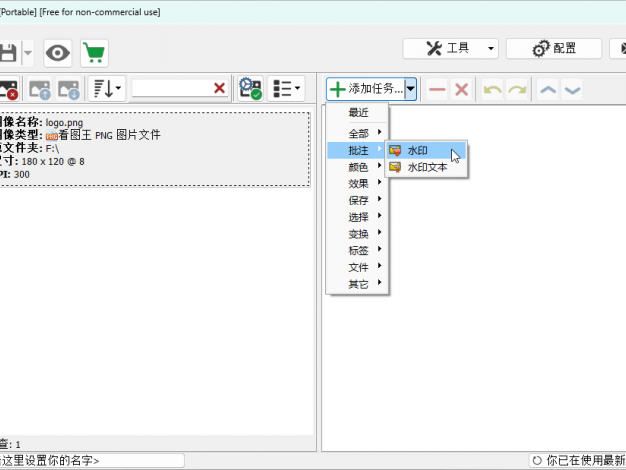
Task: Expand the 文件 file submenu
Action: (357, 268)
